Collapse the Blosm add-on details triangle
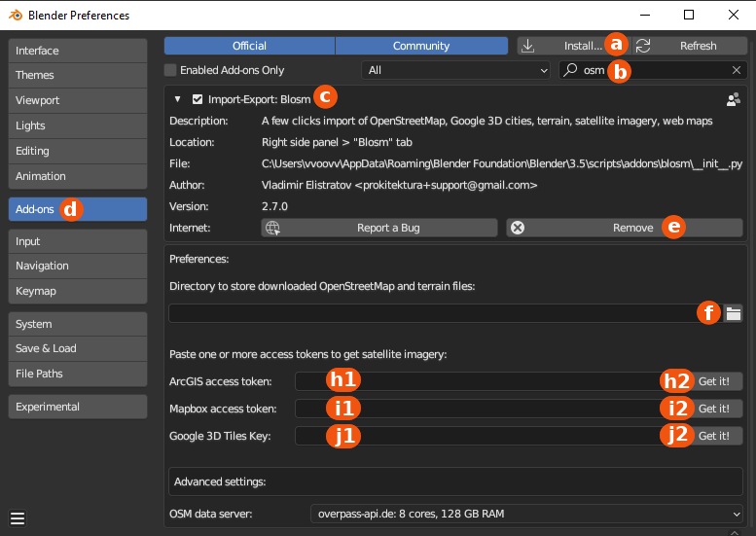Screen dimensions: 756x536 [x=177, y=99]
